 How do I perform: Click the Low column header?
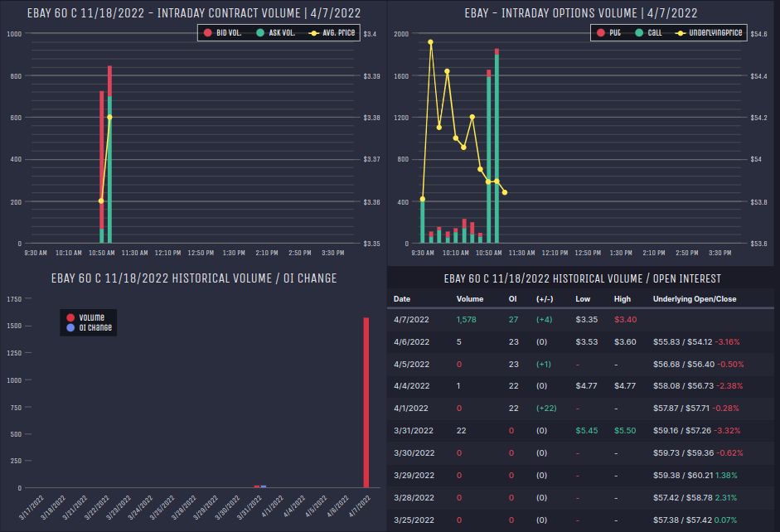click(x=583, y=299)
